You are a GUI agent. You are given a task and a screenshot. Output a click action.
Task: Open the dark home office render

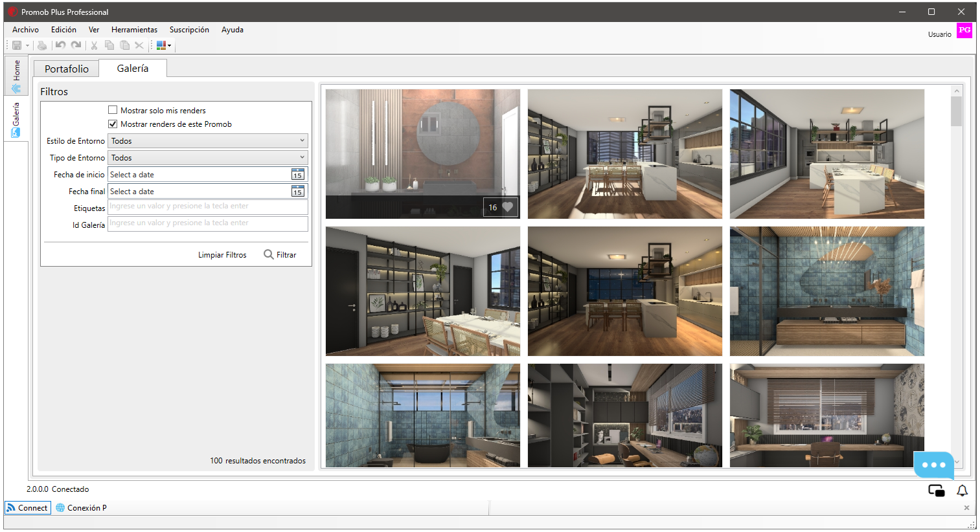[x=624, y=415]
